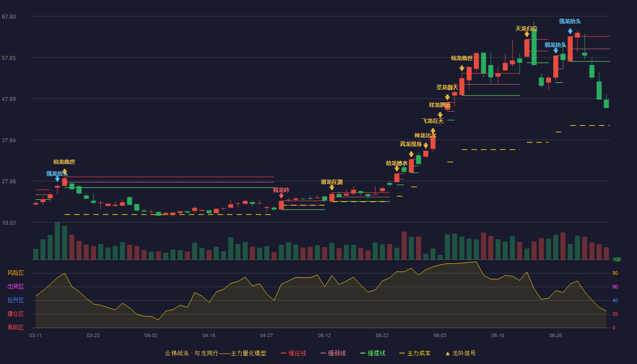
Task: Click the 57.85 price axis label
Action: pyautogui.click(x=9, y=58)
